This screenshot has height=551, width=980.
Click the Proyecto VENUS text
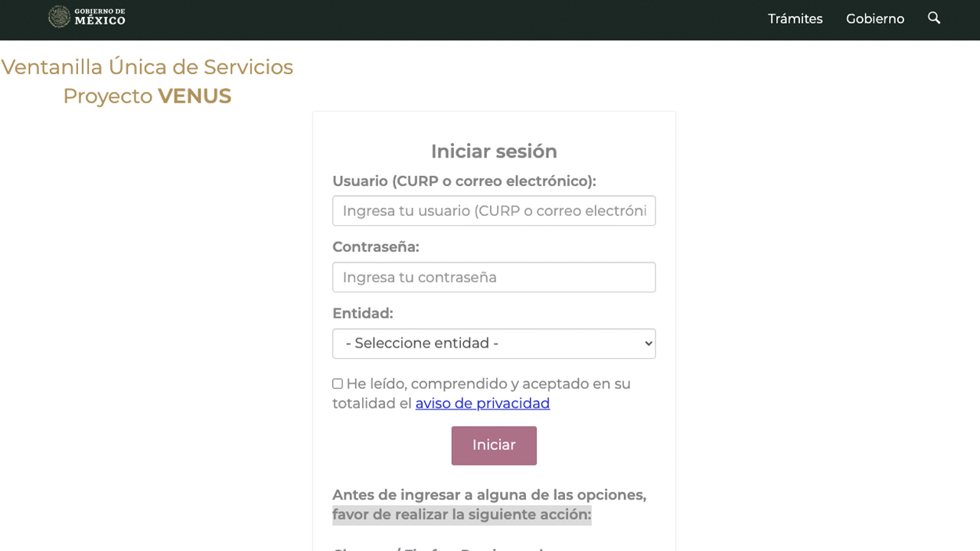click(x=147, y=96)
